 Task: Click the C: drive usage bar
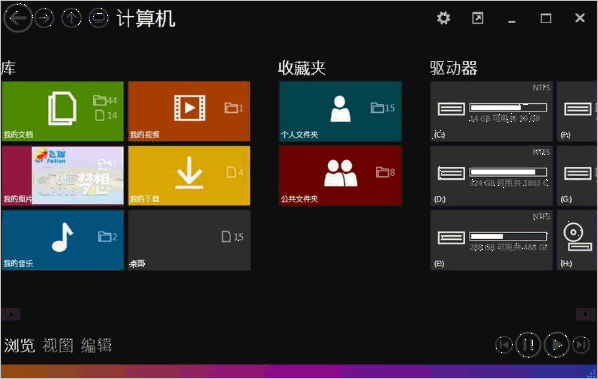[x=508, y=108]
